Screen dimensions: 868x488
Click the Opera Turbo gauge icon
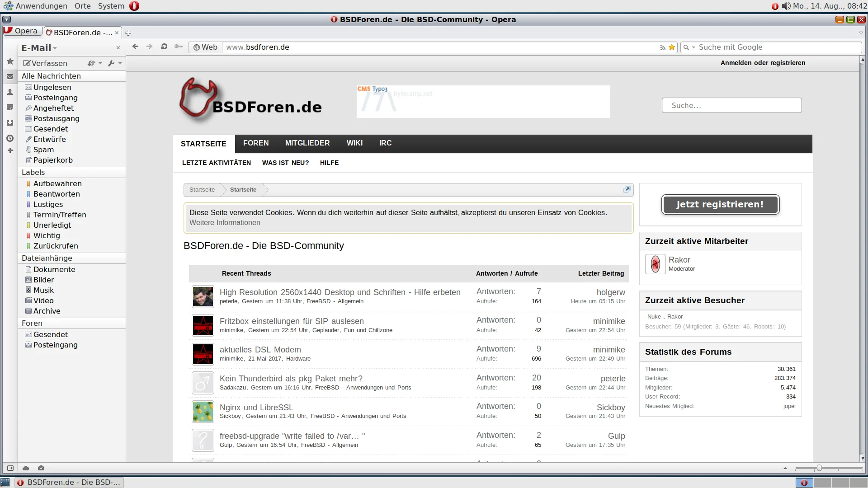click(x=41, y=468)
